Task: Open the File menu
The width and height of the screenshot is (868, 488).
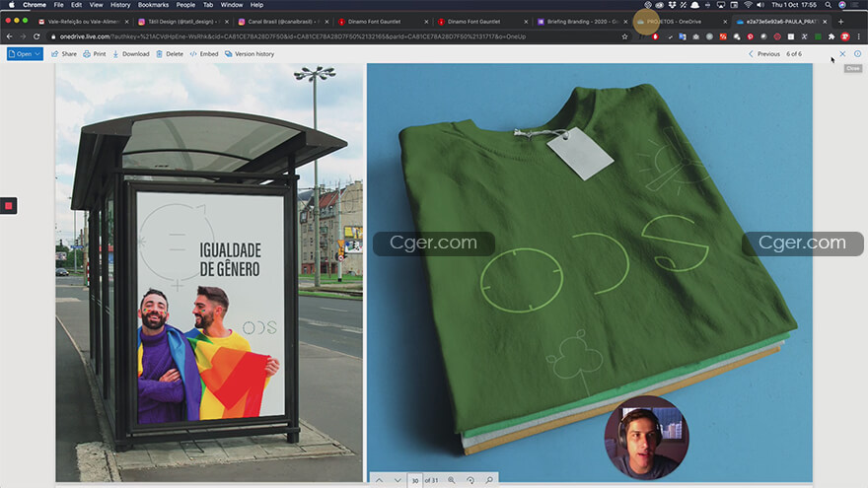Action: pos(58,4)
